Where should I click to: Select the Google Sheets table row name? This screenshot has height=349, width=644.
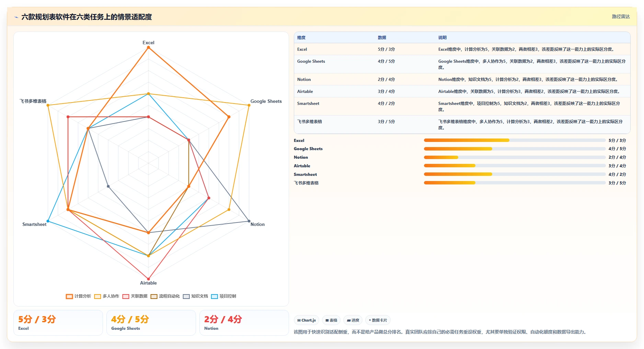tap(311, 61)
